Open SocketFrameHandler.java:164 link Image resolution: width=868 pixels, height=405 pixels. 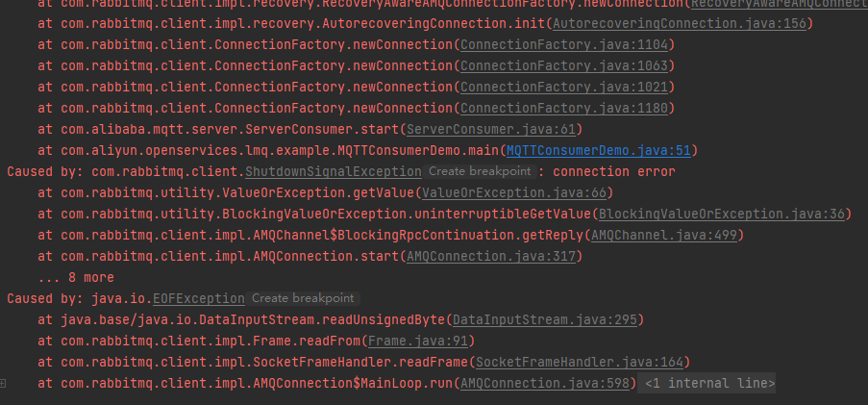click(580, 363)
